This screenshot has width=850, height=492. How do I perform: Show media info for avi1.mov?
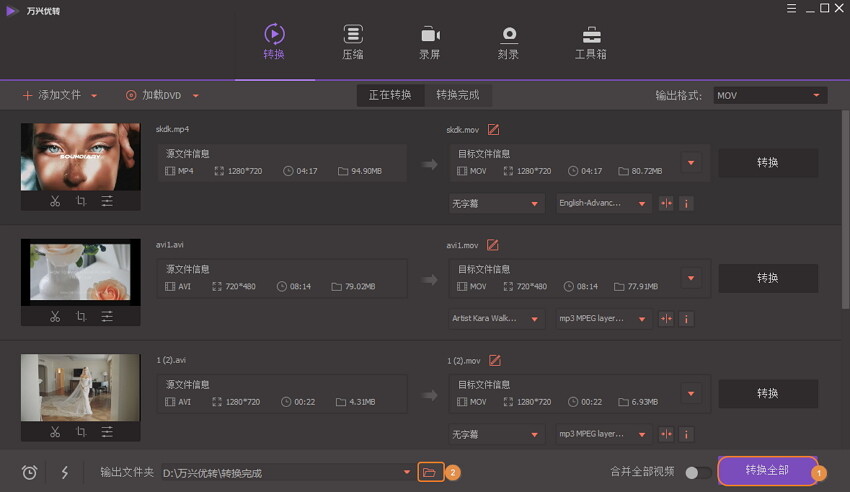click(x=686, y=319)
